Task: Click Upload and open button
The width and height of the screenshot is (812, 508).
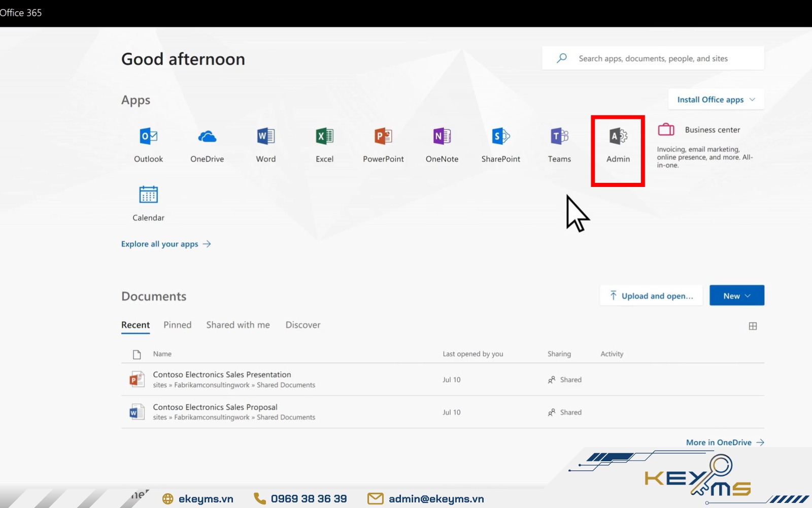Action: click(x=651, y=296)
